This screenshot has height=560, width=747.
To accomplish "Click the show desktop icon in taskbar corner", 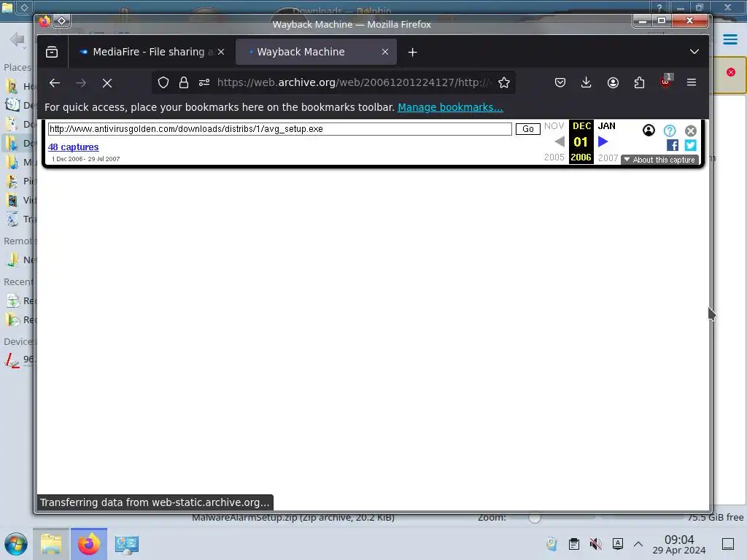I will pyautogui.click(x=728, y=544).
